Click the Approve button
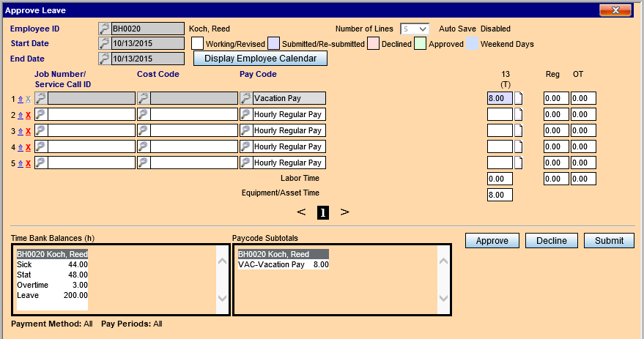The width and height of the screenshot is (644, 339). (492, 241)
